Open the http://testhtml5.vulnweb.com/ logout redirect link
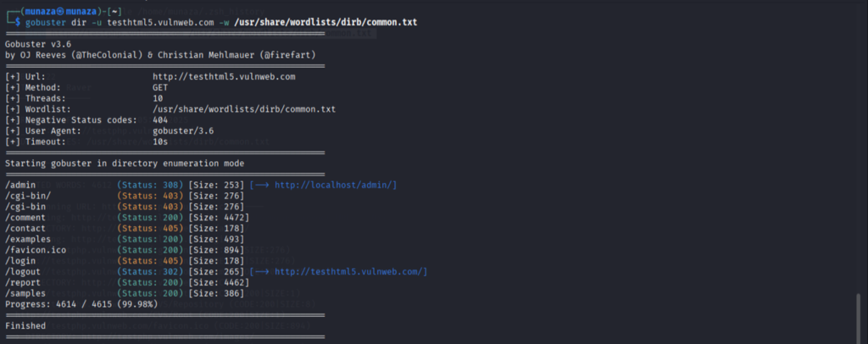The height and width of the screenshot is (344, 868). coord(351,271)
